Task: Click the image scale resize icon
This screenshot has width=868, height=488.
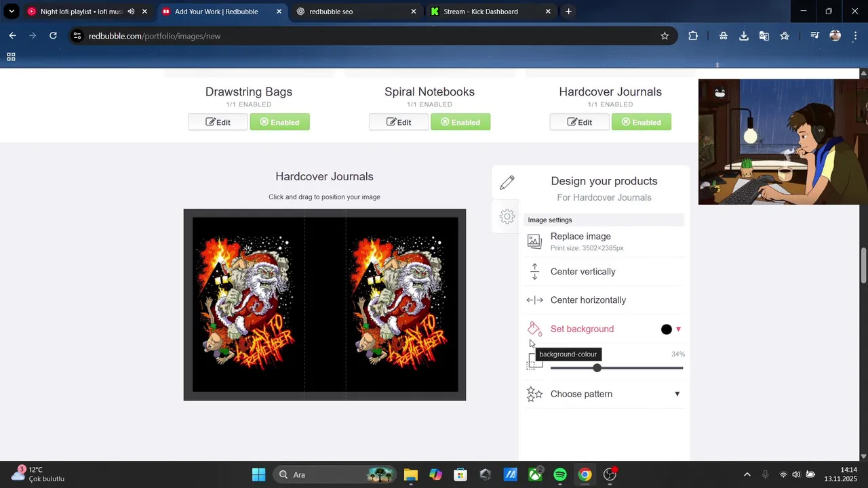Action: (x=534, y=363)
